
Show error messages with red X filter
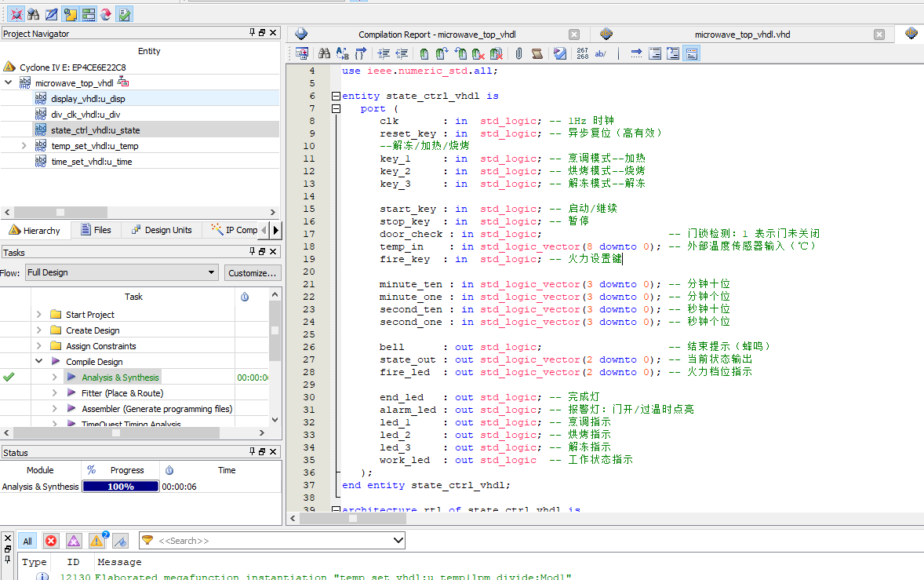point(51,541)
